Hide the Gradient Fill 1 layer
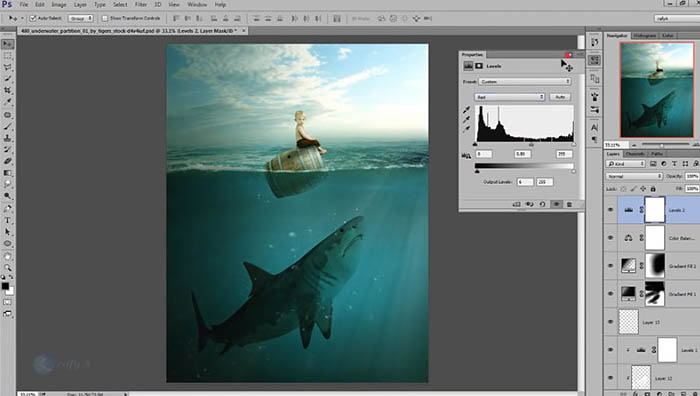 [611, 294]
